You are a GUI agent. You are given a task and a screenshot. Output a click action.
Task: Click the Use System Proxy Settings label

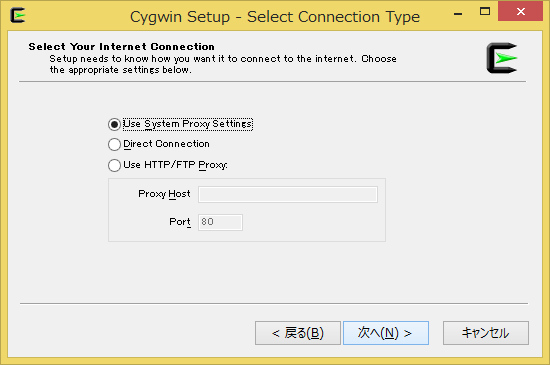pyautogui.click(x=188, y=124)
